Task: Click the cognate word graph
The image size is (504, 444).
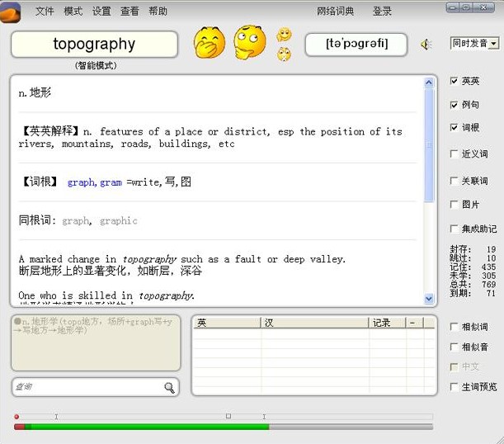Action: point(76,221)
